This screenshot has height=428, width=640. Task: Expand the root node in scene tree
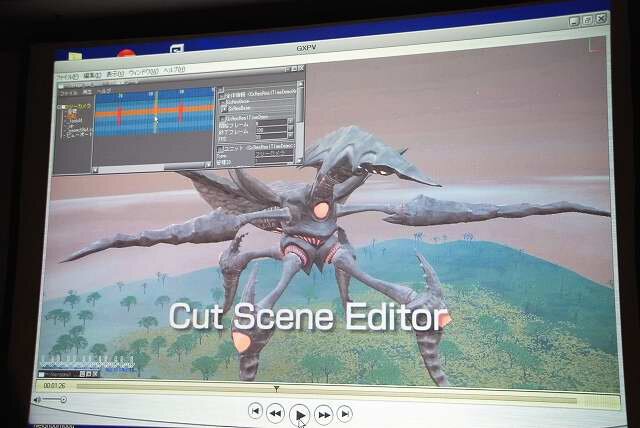click(61, 106)
